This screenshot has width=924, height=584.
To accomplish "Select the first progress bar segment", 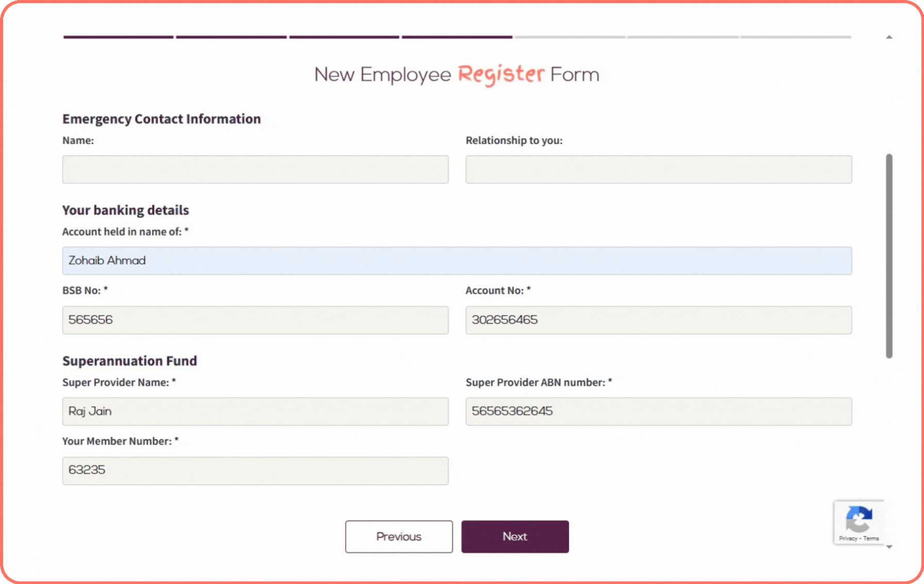I will coord(118,37).
